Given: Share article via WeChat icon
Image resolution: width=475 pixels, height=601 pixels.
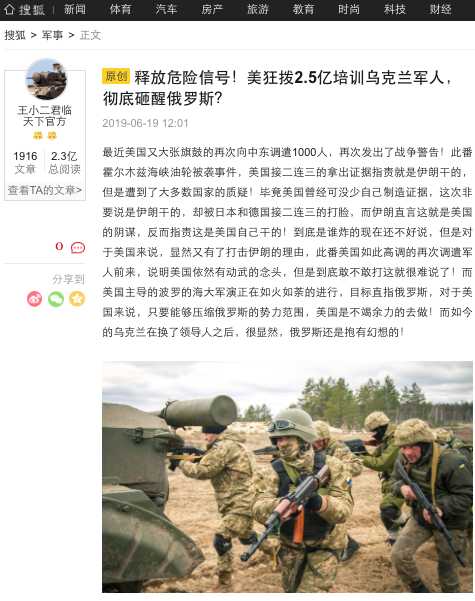Looking at the screenshot, I should tap(56, 299).
